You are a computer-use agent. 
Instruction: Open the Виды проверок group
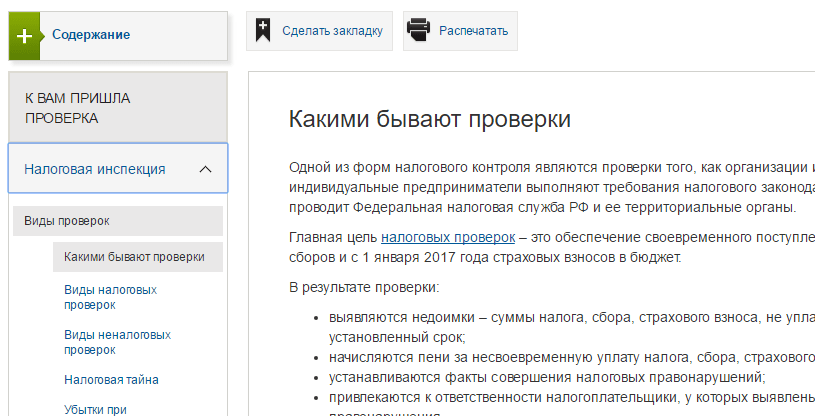[67, 221]
